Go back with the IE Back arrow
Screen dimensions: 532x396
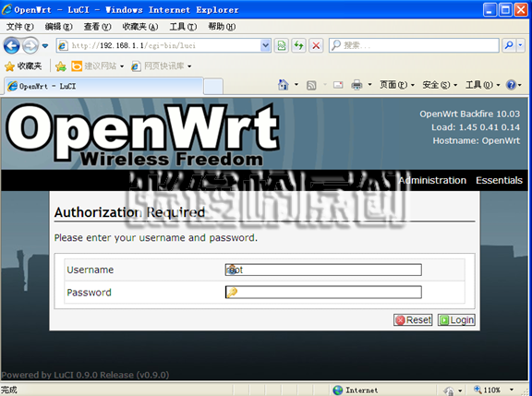point(11,45)
